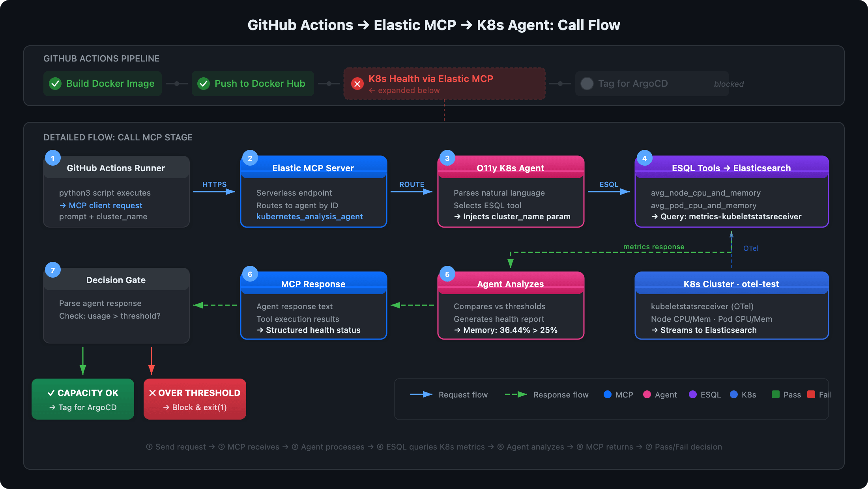This screenshot has width=868, height=489.
Task: Click the step 4 badge on ESQL Tools box
Action: (645, 158)
